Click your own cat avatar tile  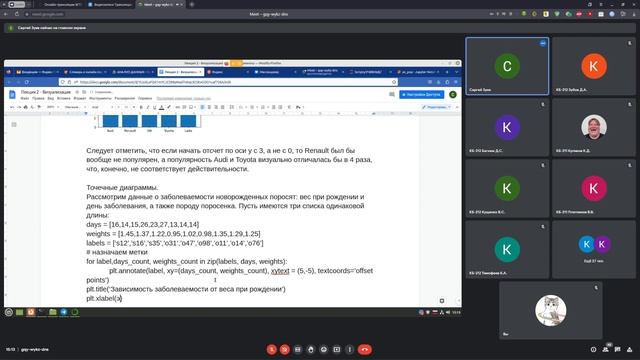[x=551, y=311]
